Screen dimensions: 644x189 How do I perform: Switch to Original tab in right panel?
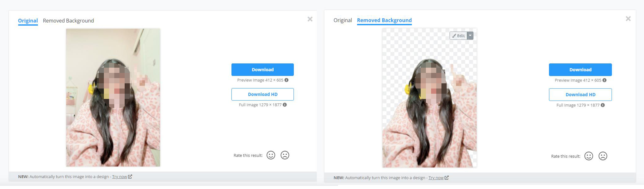343,20
